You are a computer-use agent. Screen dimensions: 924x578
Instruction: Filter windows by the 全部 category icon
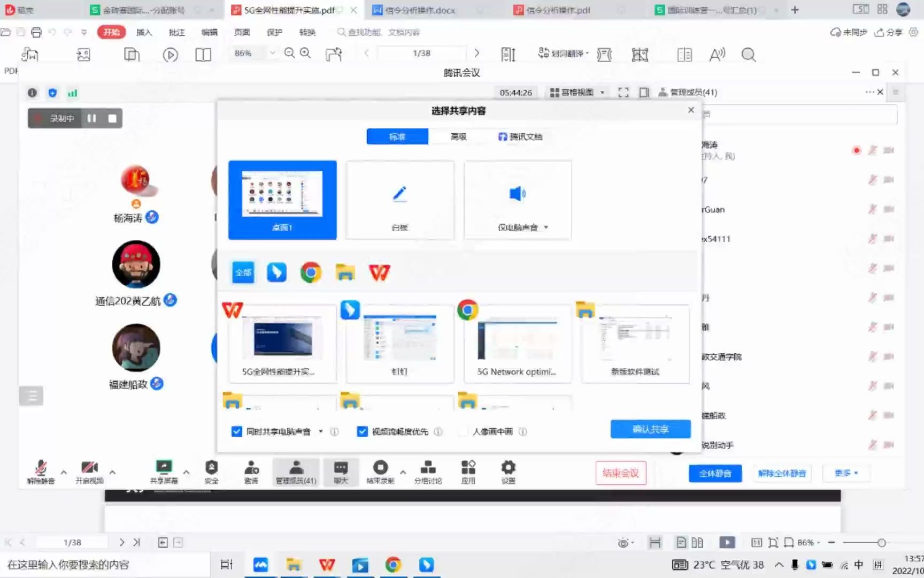(x=243, y=272)
